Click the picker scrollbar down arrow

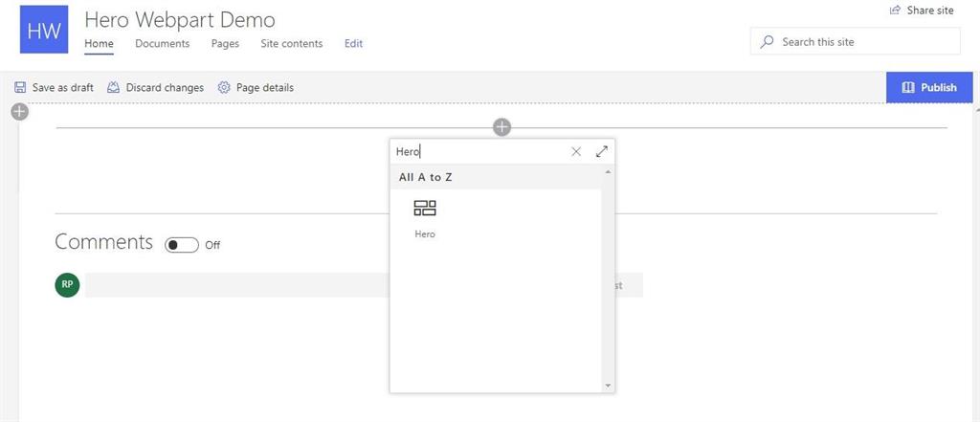[x=608, y=386]
